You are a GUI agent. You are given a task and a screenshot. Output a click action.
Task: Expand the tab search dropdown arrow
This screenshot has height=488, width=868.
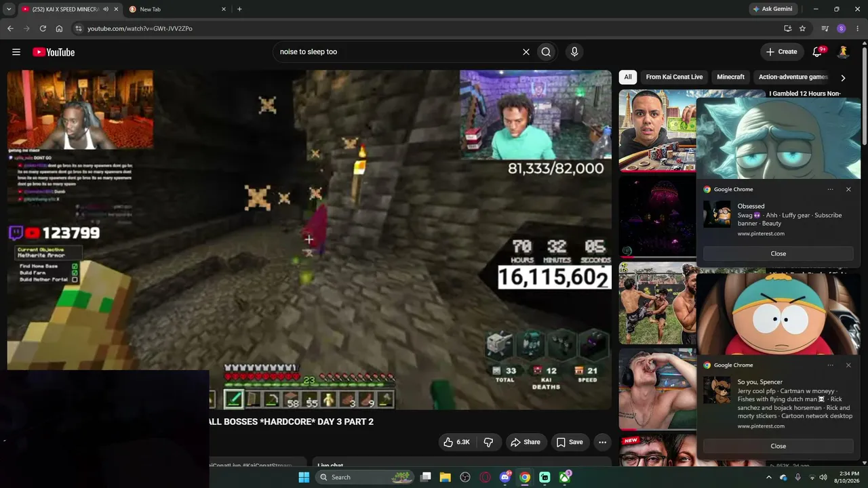(9, 9)
